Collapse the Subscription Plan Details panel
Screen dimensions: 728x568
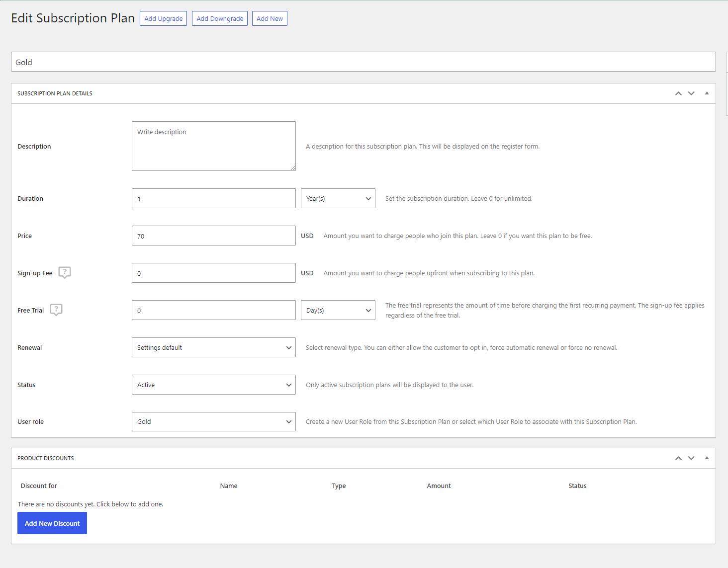point(707,93)
